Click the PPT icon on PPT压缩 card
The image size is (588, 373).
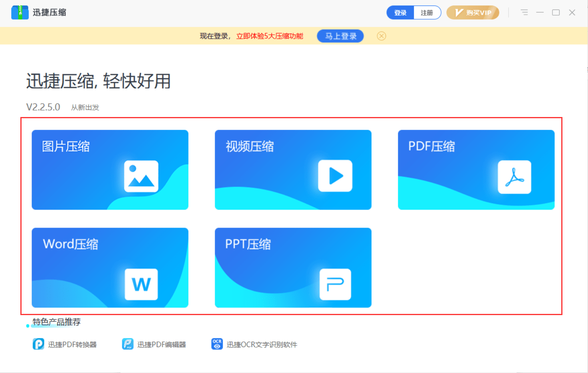coord(335,285)
